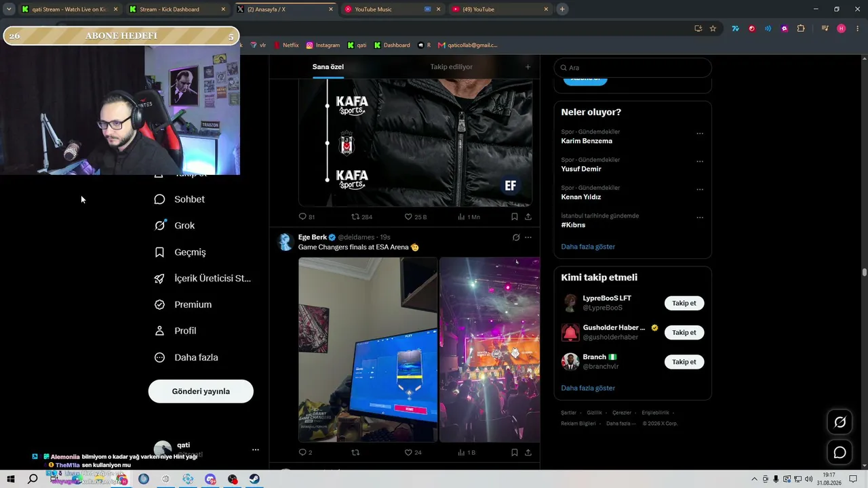
Task: Follow LypreBooS LFT with Takip et
Action: pyautogui.click(x=684, y=303)
